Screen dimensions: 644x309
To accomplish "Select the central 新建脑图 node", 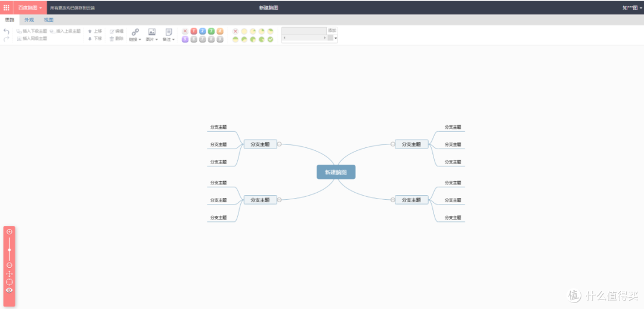I will coord(336,172).
